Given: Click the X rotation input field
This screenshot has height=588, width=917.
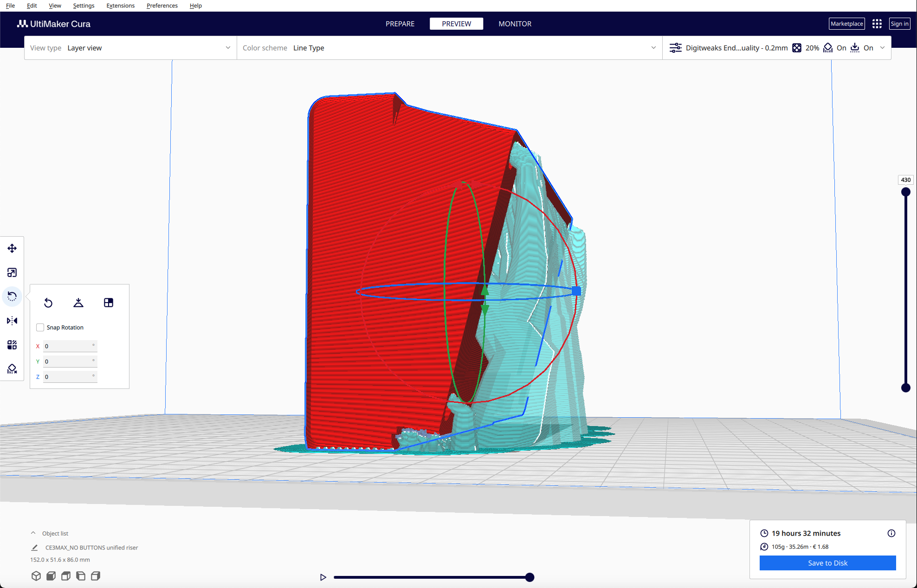Looking at the screenshot, I should pos(70,346).
